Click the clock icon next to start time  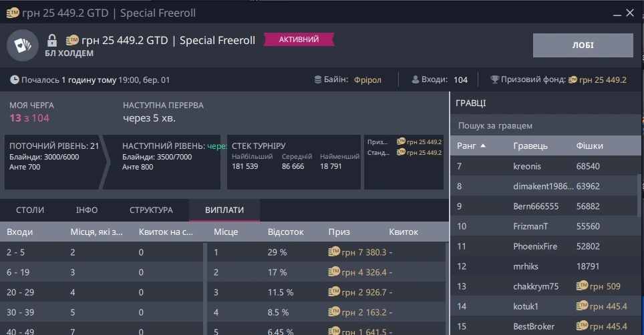(14, 80)
